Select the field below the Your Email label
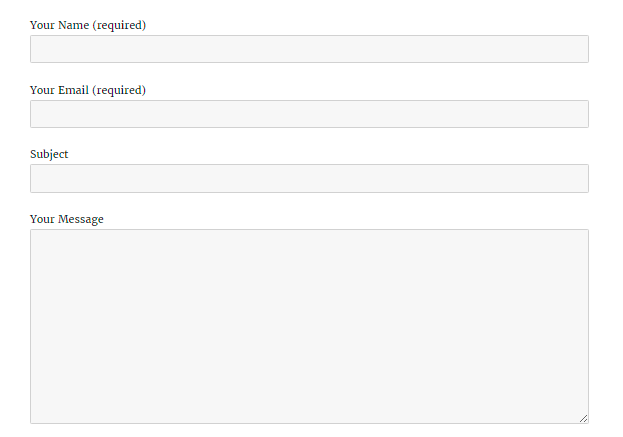Viewport: 623px width, 437px height. click(309, 114)
